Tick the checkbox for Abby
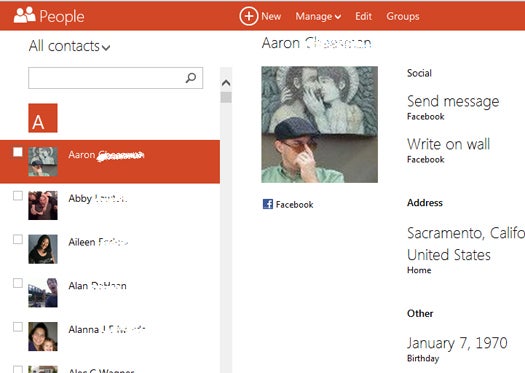 [x=18, y=196]
